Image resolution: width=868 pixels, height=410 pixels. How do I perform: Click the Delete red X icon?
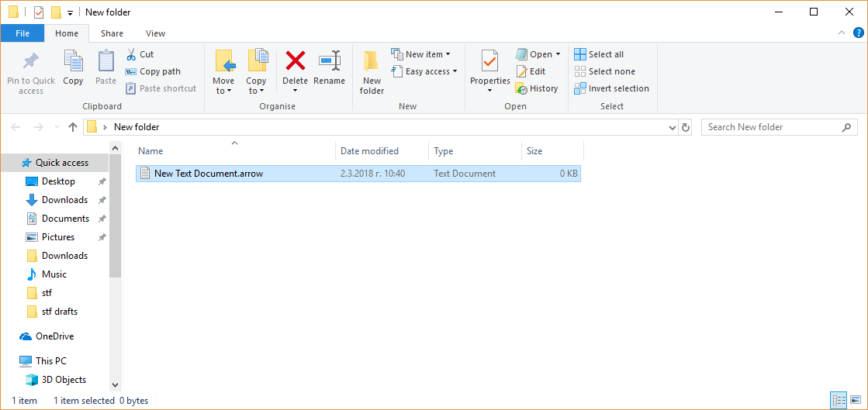[x=295, y=62]
